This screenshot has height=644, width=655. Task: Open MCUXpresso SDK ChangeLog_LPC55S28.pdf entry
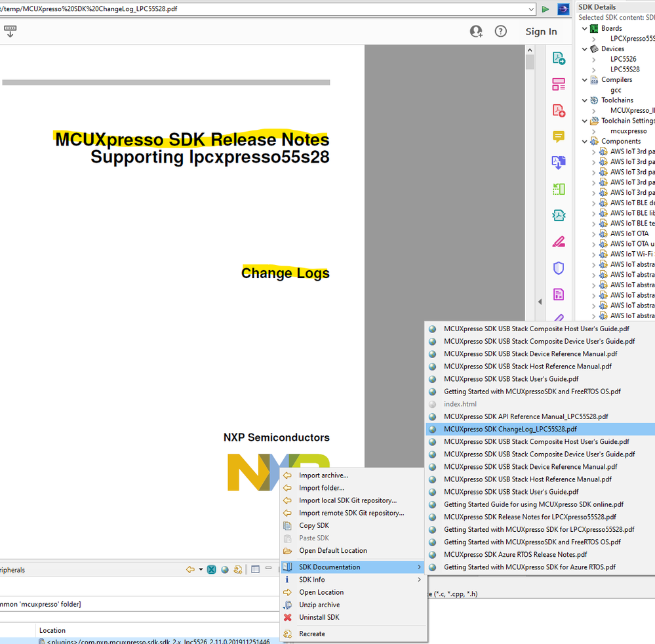540,429
